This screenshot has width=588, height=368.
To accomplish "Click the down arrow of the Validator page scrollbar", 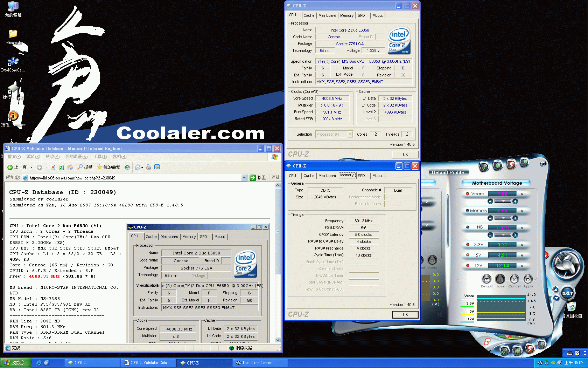I will tap(278, 340).
